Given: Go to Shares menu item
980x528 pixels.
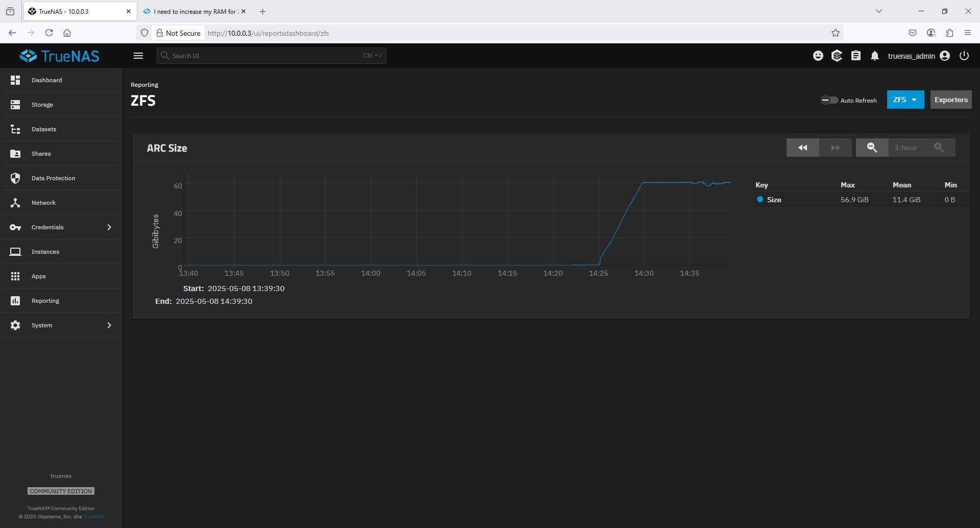Looking at the screenshot, I should click(61, 154).
